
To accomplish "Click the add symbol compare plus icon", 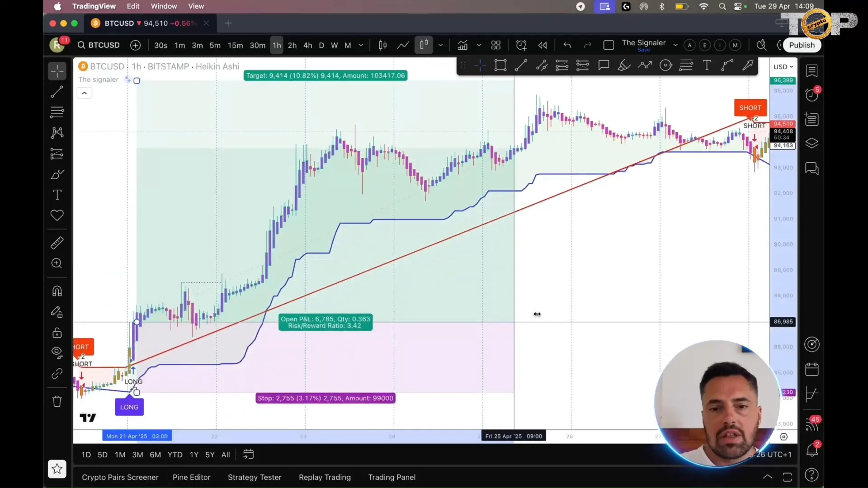I will [x=135, y=45].
